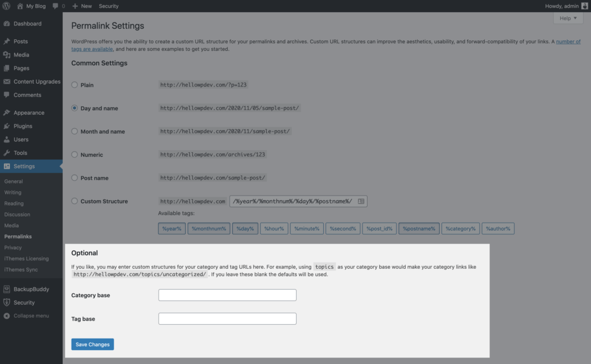Click the 'topics' code sample text
Screen dimensions: 591x364
pos(324,267)
